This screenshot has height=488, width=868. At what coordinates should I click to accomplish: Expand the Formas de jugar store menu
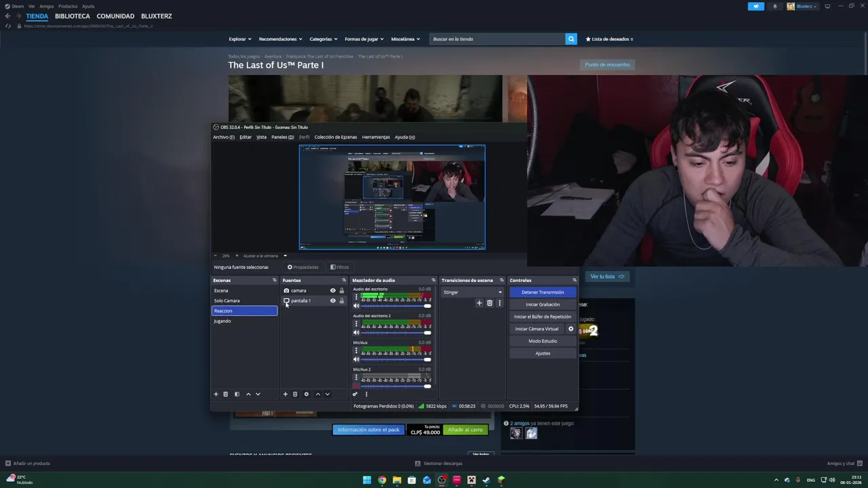(364, 39)
